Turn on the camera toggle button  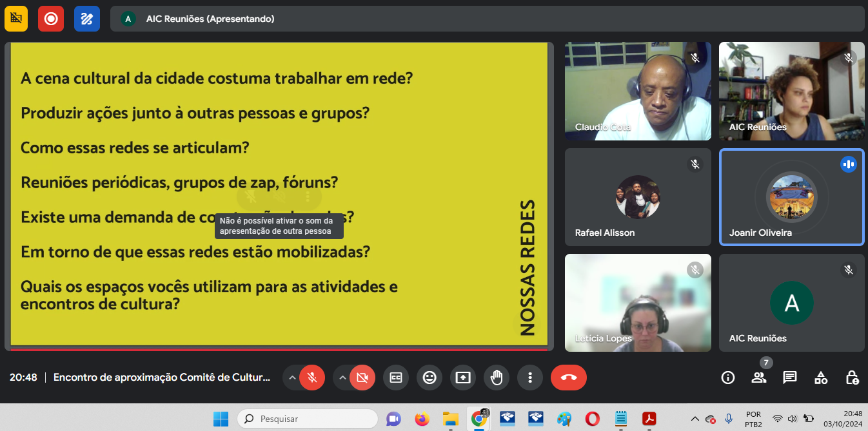tap(362, 378)
